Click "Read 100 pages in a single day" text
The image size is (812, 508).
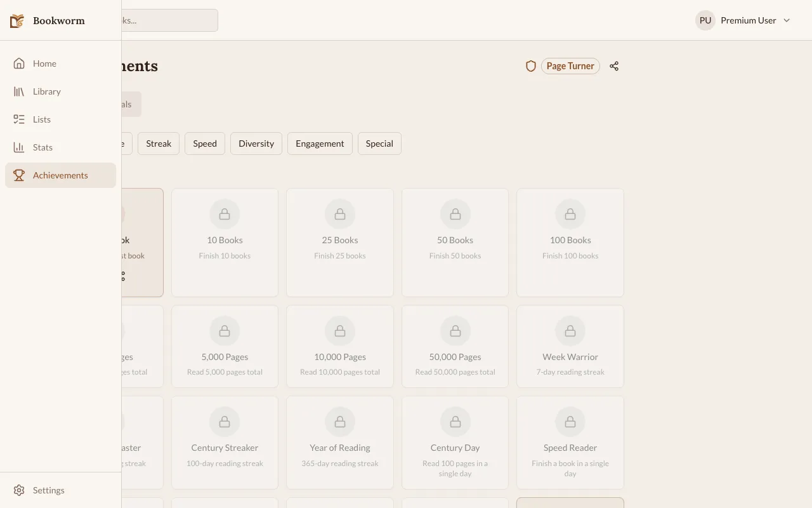455,469
